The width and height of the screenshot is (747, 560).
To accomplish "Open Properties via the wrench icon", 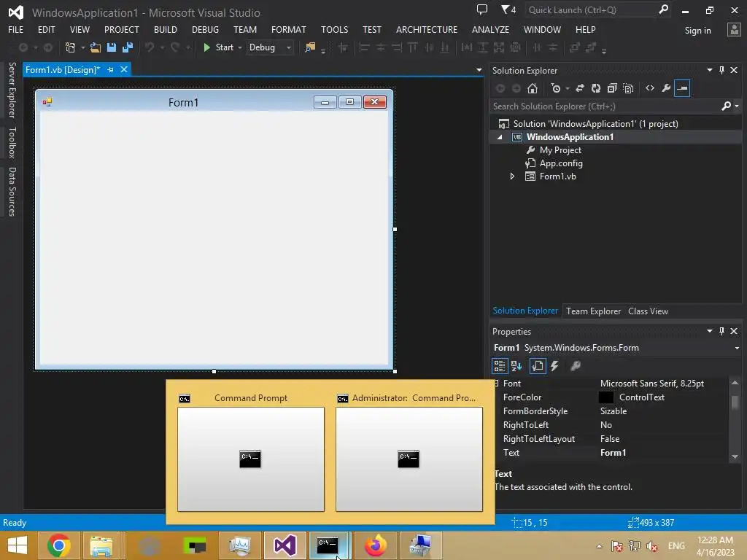I will tap(666, 88).
